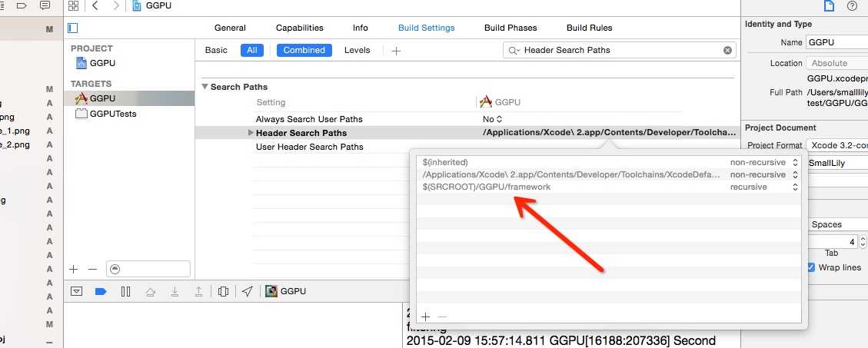
Task: Toggle breakpoints activation
Action: pyautogui.click(x=101, y=292)
